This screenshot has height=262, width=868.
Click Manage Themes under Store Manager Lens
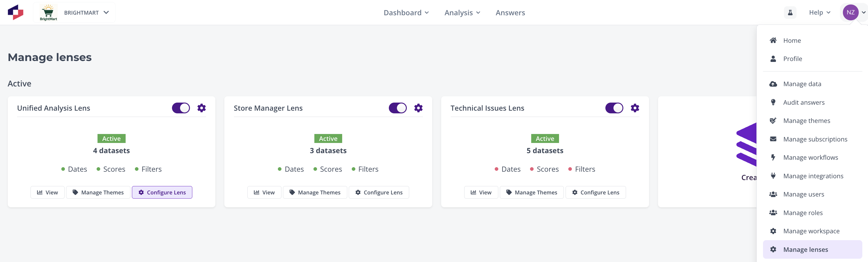click(315, 192)
